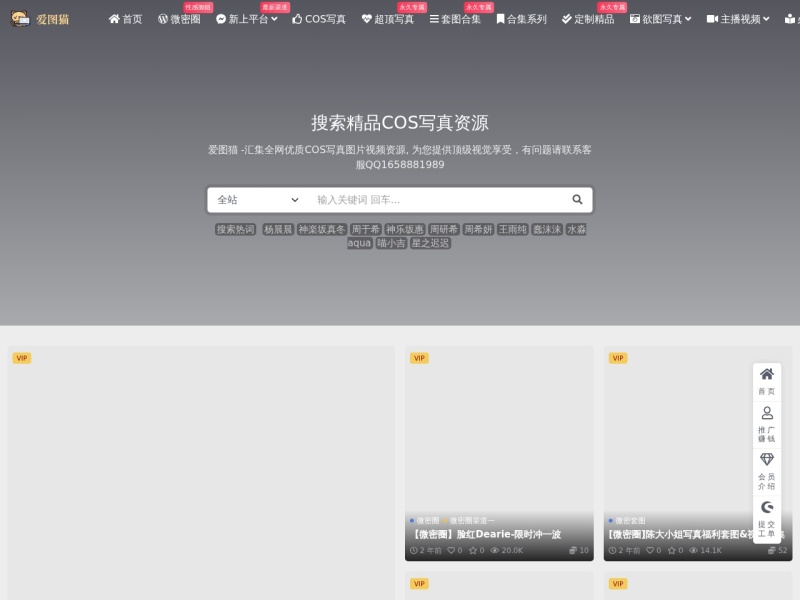Click the 搜索热词 label tag
The height and width of the screenshot is (600, 800).
click(235, 230)
